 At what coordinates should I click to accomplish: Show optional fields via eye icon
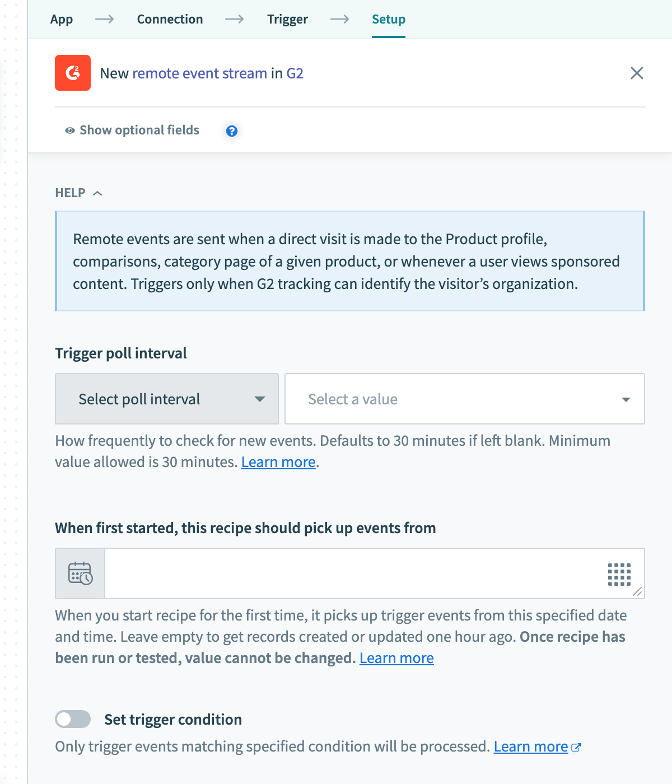pyautogui.click(x=70, y=130)
